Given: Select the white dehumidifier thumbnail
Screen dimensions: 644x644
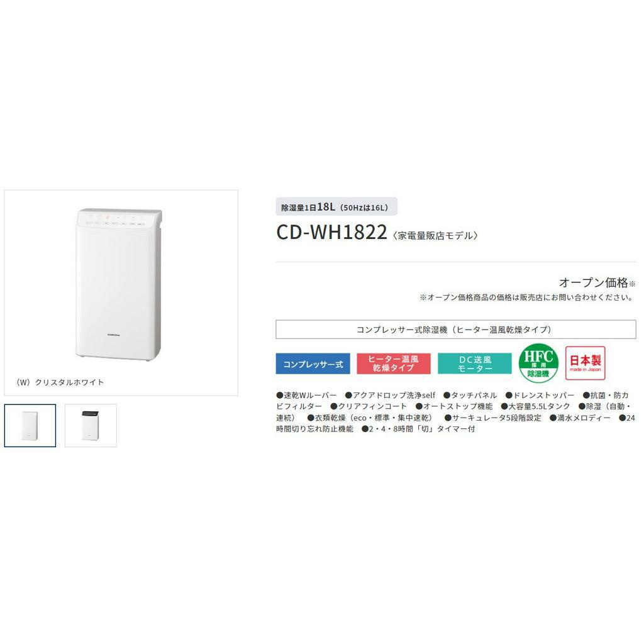Looking at the screenshot, I should [30, 426].
